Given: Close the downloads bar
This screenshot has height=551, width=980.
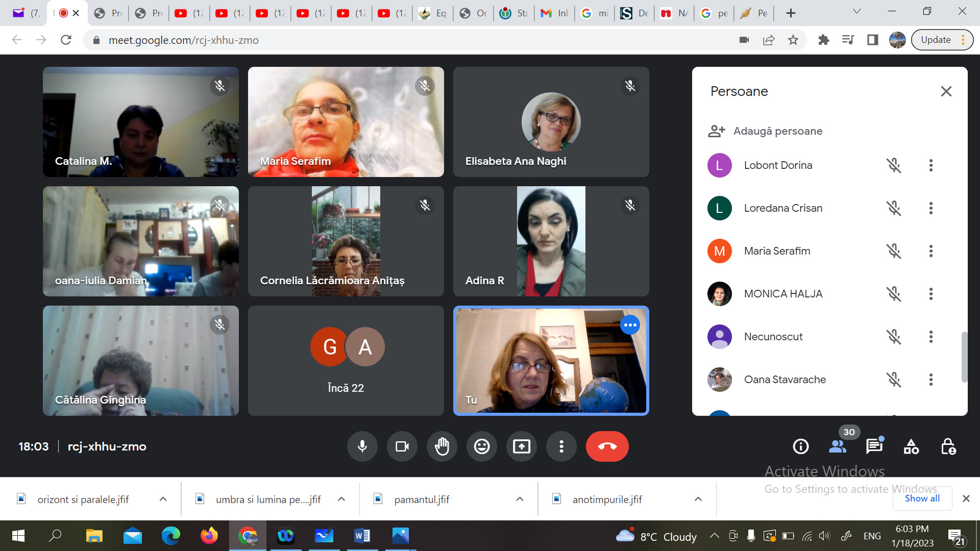Looking at the screenshot, I should [966, 498].
